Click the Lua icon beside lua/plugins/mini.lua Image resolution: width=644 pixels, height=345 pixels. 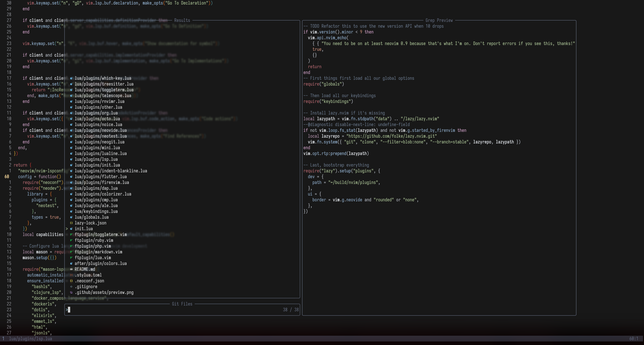[71, 148]
